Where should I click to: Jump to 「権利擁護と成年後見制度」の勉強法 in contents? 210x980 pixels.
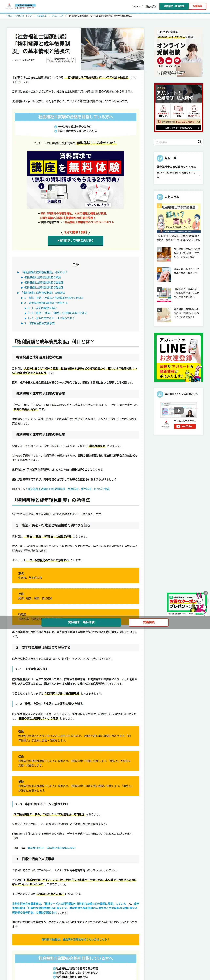(43, 293)
